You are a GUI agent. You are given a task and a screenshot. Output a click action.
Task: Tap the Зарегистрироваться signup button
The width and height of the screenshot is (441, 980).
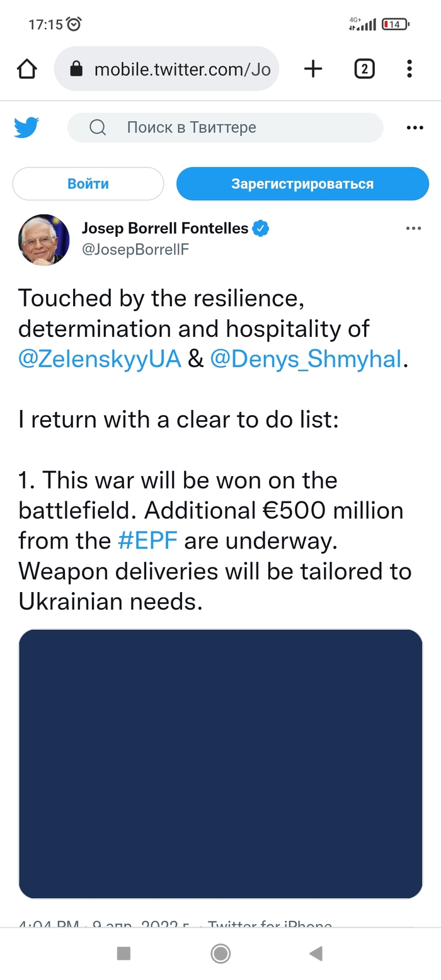pyautogui.click(x=302, y=183)
